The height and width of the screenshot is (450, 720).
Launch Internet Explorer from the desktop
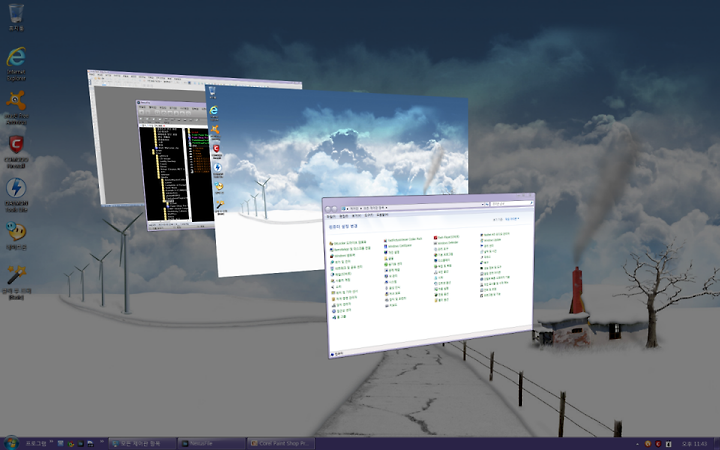[x=16, y=63]
